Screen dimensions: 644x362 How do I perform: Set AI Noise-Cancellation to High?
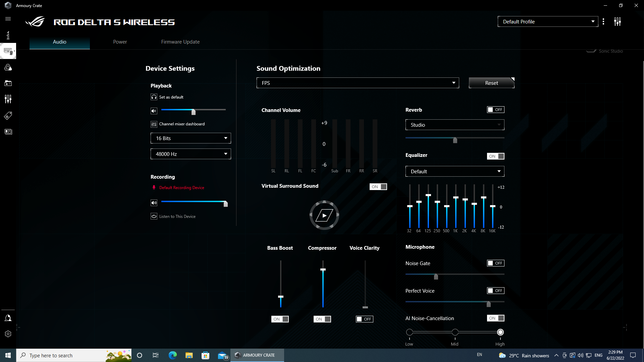[x=500, y=332]
